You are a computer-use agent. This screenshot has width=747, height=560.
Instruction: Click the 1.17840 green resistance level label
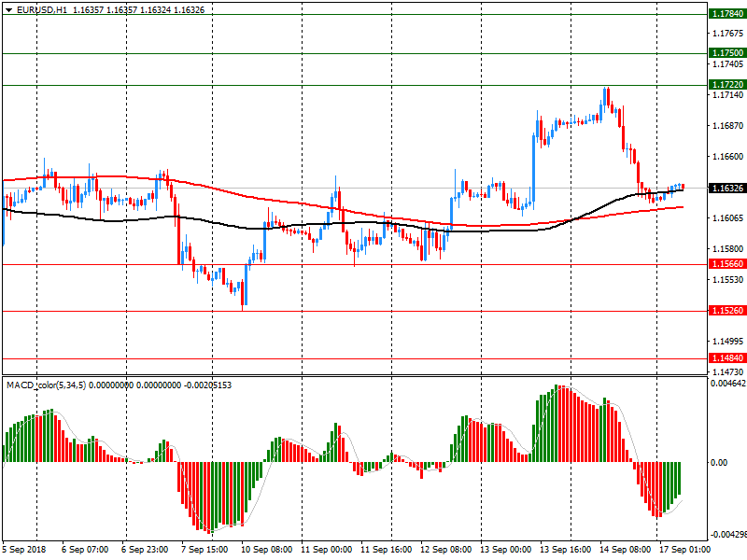(727, 14)
